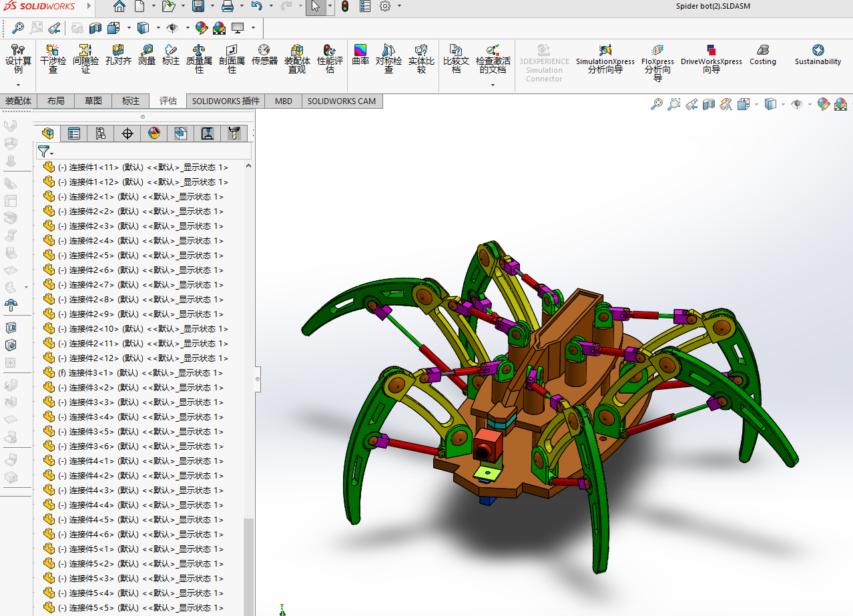
Task: Open 剖面属性 section properties
Action: (x=232, y=58)
